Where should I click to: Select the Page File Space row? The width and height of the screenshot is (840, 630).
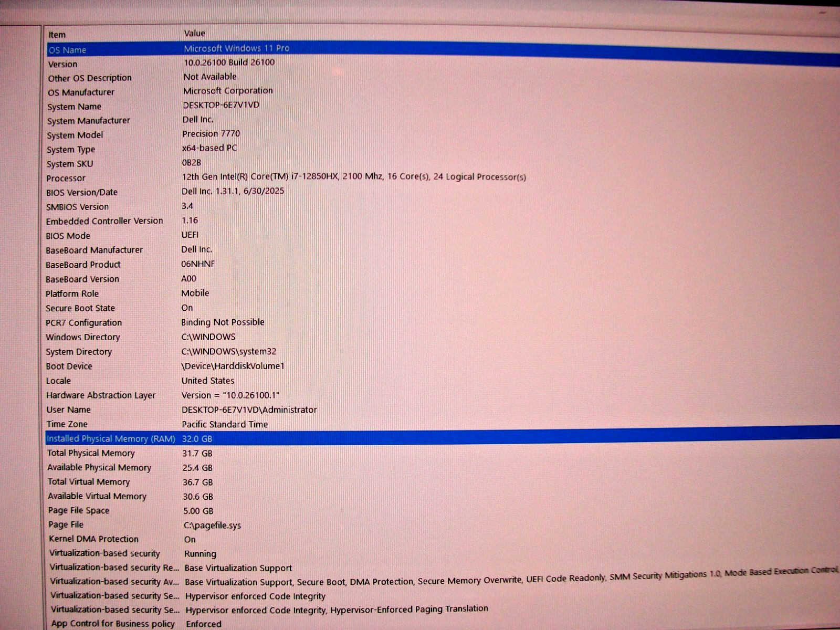[79, 510]
